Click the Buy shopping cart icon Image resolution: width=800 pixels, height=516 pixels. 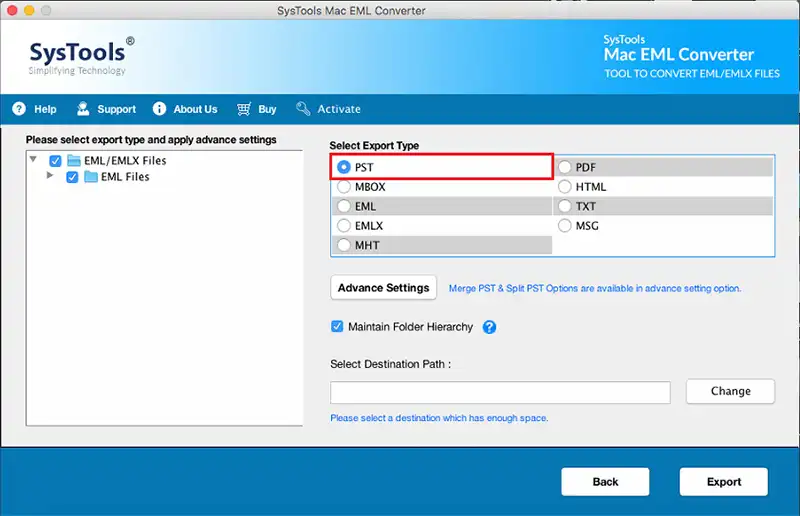coord(244,109)
